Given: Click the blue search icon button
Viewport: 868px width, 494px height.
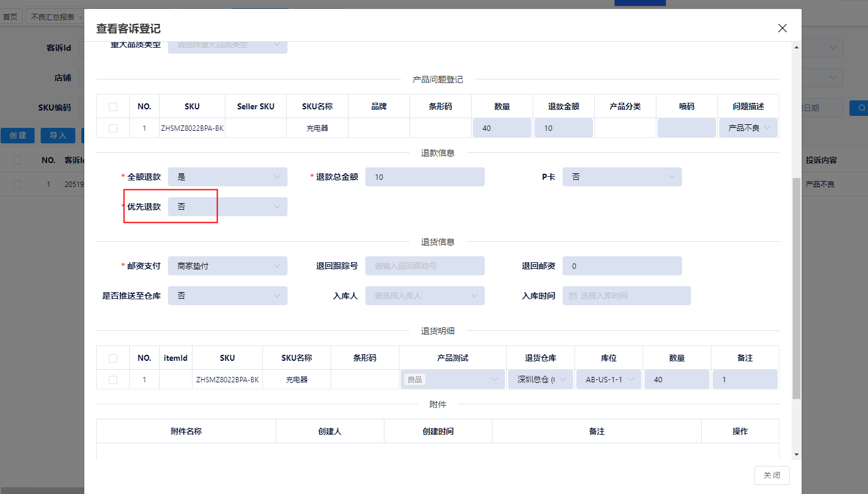Looking at the screenshot, I should tap(860, 108).
